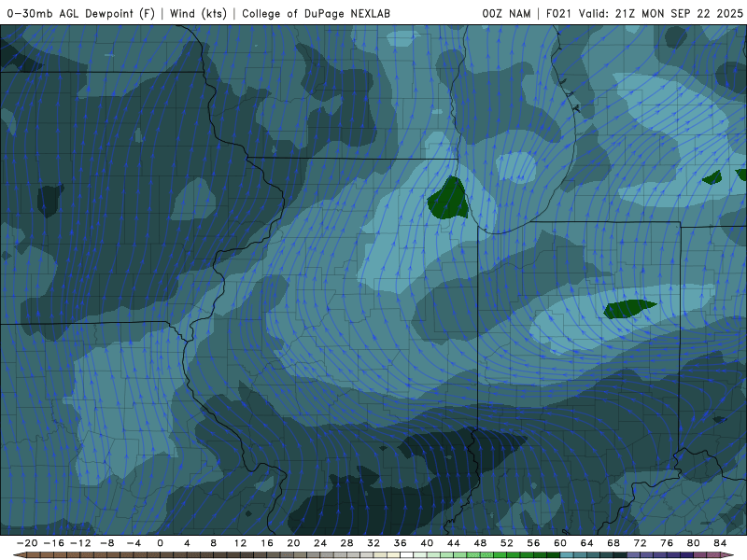Screen dimensions: 747x560
Task: Click the 'Wind (kts)' label in header
Action: coord(198,13)
